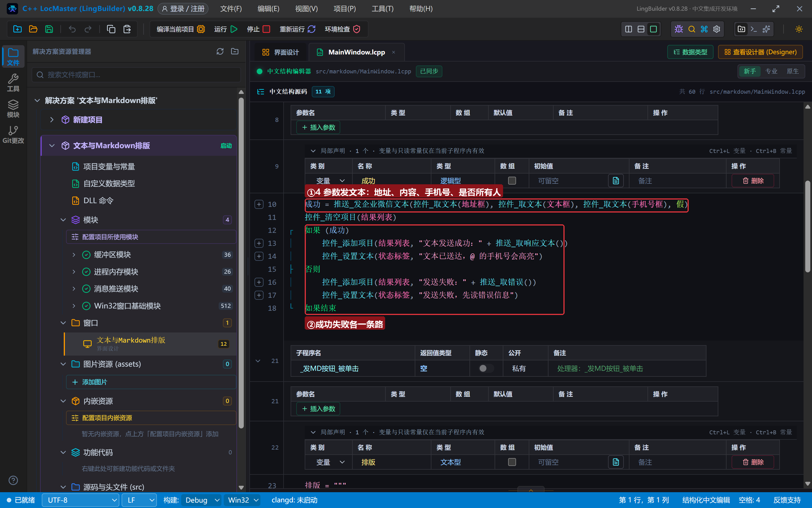Screen dimensions: 812x508
Task: Click the yellow search magnifier icon
Action: pos(692,29)
